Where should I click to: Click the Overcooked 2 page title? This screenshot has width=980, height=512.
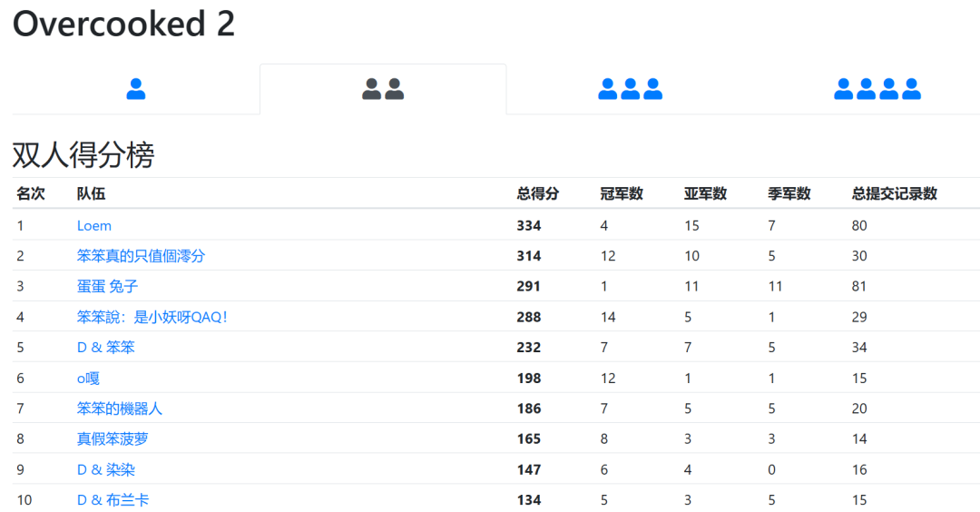[123, 25]
